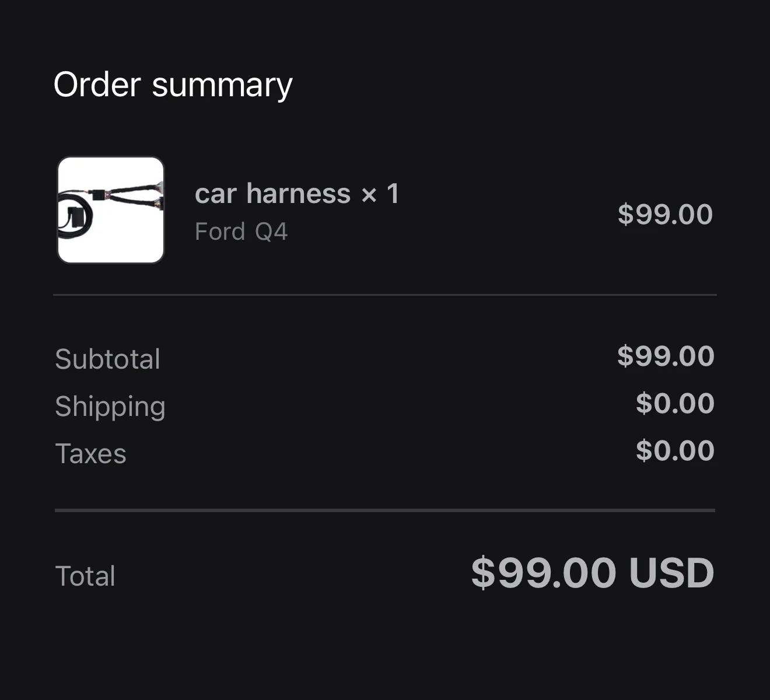Select the "car harness" product name
Image resolution: width=770 pixels, height=700 pixels.
tap(272, 194)
